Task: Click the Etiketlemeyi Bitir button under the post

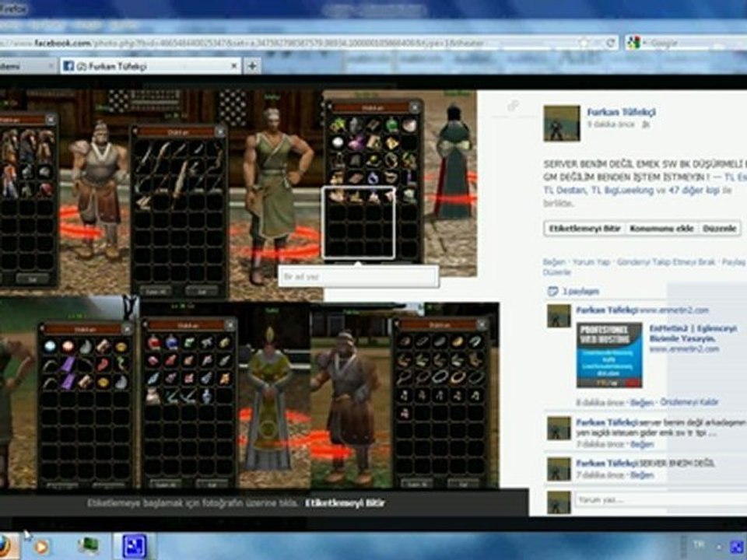Action: (x=584, y=229)
